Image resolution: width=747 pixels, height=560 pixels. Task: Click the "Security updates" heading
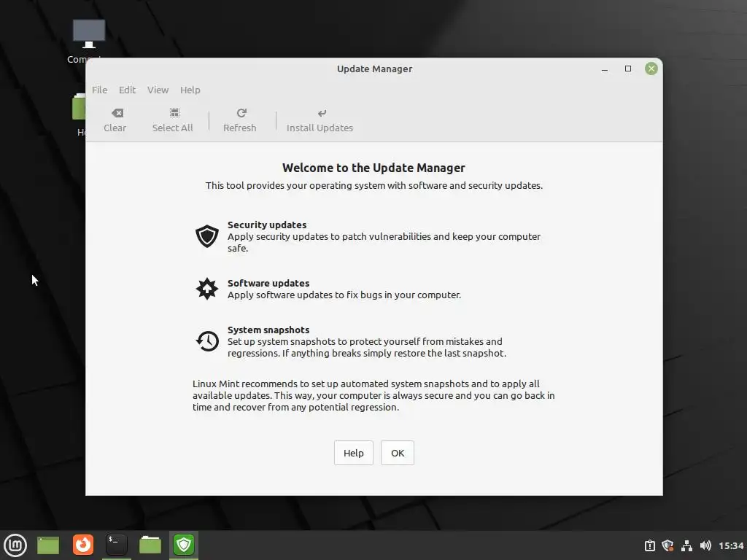pos(267,225)
